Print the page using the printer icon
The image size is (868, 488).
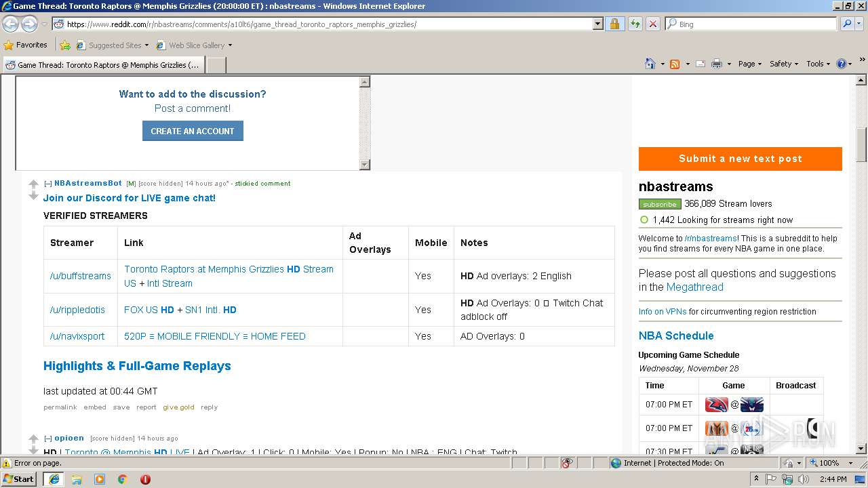tap(716, 64)
